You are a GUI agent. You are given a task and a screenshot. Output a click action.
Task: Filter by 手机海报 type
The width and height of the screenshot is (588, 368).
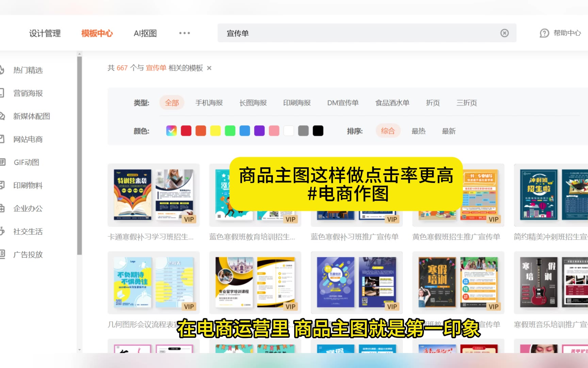(209, 103)
